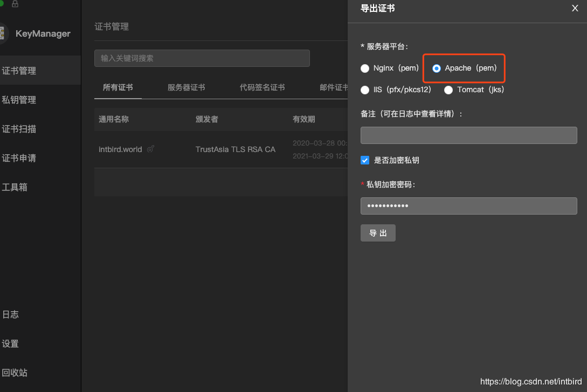Select the IIS (pfx/pkcs12) platform
This screenshot has width=587, height=392.
364,90
